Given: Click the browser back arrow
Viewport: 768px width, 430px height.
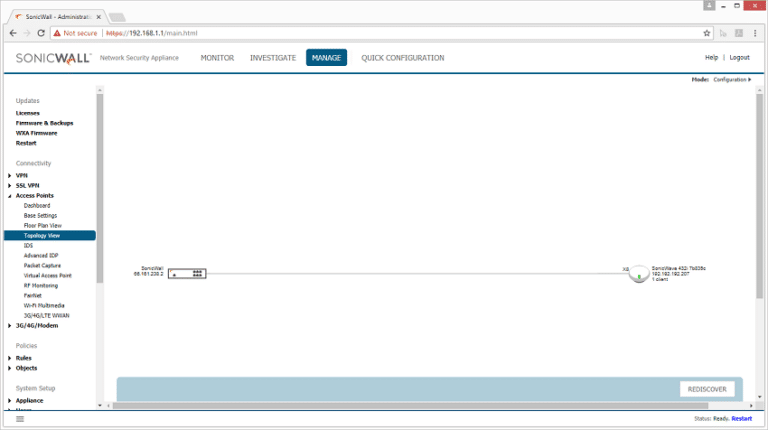Looking at the screenshot, I should pos(13,33).
